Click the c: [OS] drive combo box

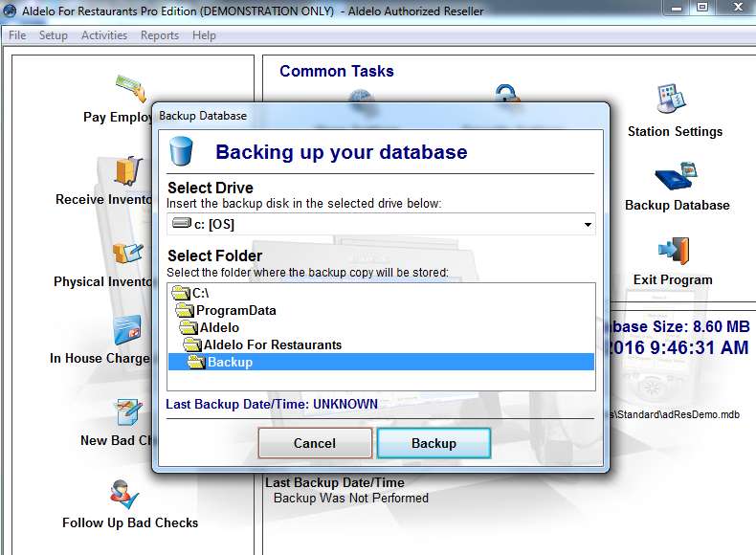click(381, 224)
